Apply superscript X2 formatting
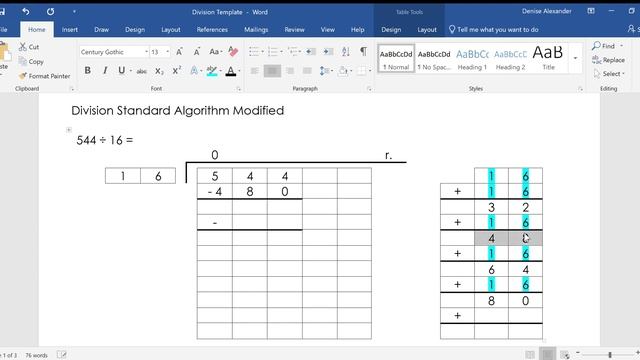 176,71
